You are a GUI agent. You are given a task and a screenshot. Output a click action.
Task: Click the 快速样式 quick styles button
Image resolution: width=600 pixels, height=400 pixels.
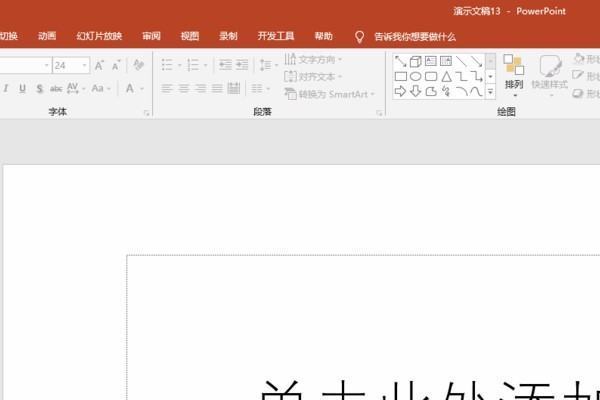click(550, 75)
